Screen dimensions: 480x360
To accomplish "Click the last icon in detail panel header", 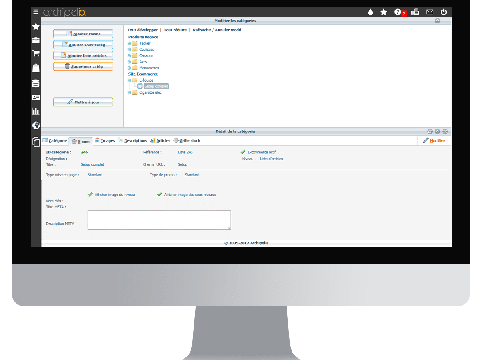I will (x=445, y=131).
